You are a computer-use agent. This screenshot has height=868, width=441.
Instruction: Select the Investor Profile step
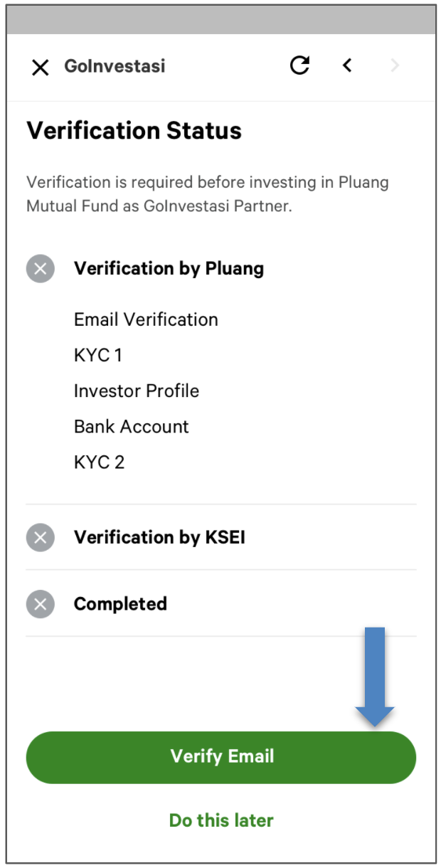coord(137,391)
